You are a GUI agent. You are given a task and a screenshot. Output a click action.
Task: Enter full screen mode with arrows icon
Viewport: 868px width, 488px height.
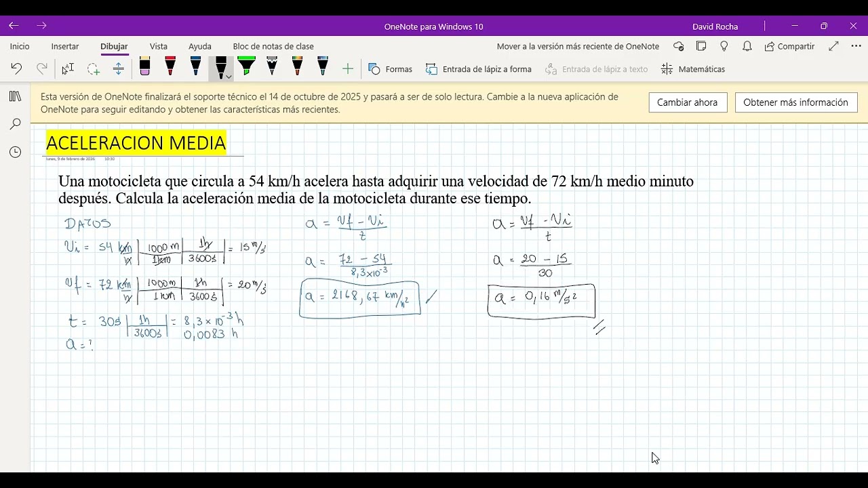click(x=833, y=46)
